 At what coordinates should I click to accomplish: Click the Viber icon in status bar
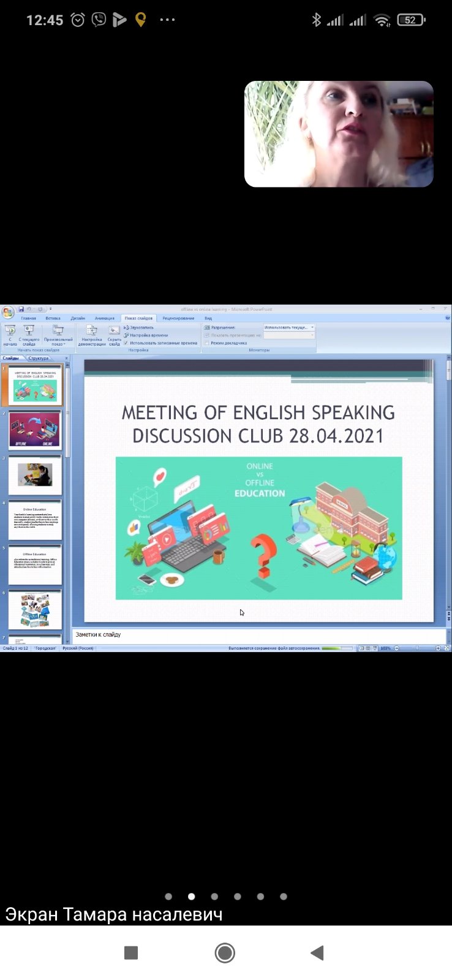(99, 20)
